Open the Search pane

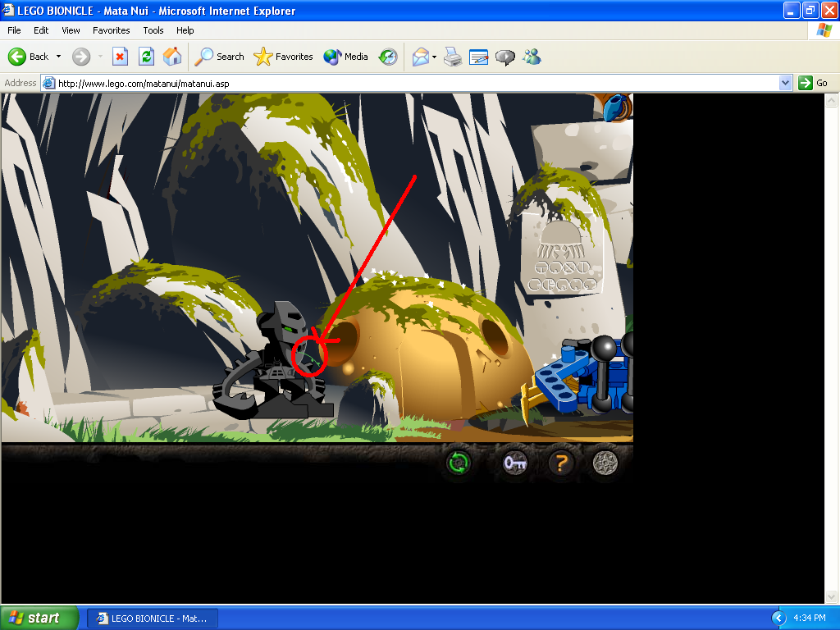[x=219, y=57]
